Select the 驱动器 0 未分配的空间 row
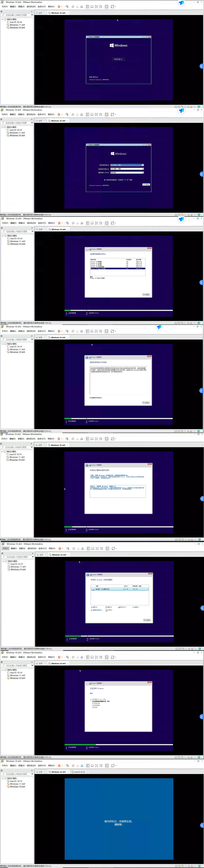Screen dimensions: 204x868 (x=120, y=589)
